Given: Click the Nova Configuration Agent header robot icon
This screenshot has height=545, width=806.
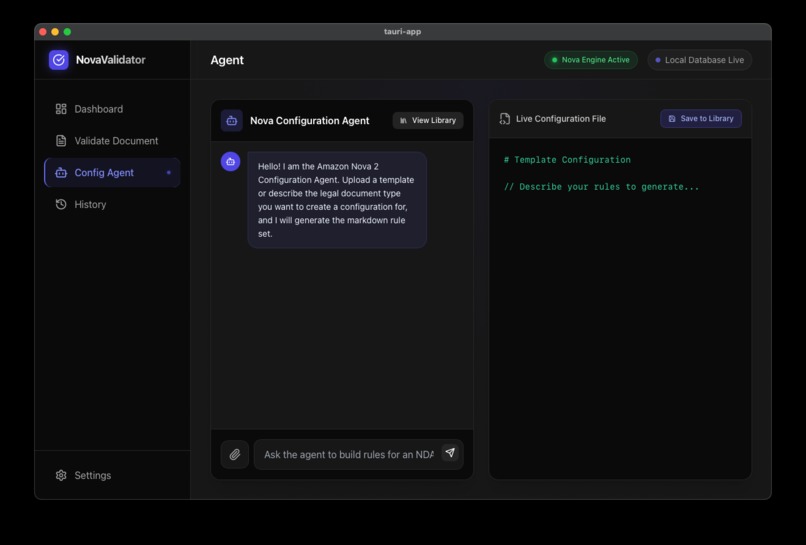Looking at the screenshot, I should [x=232, y=121].
